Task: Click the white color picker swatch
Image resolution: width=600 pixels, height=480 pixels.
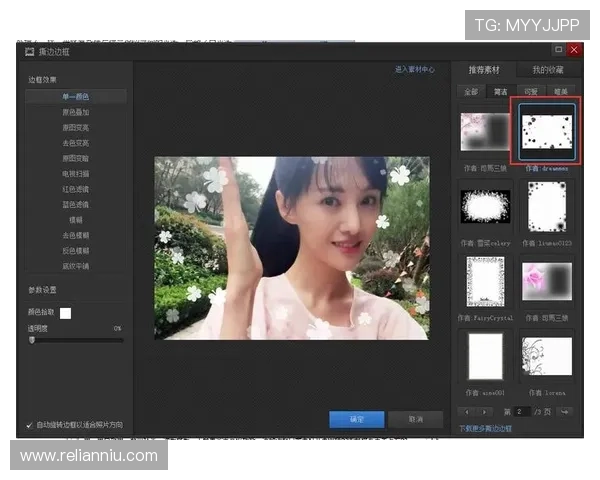Action: 65,313
